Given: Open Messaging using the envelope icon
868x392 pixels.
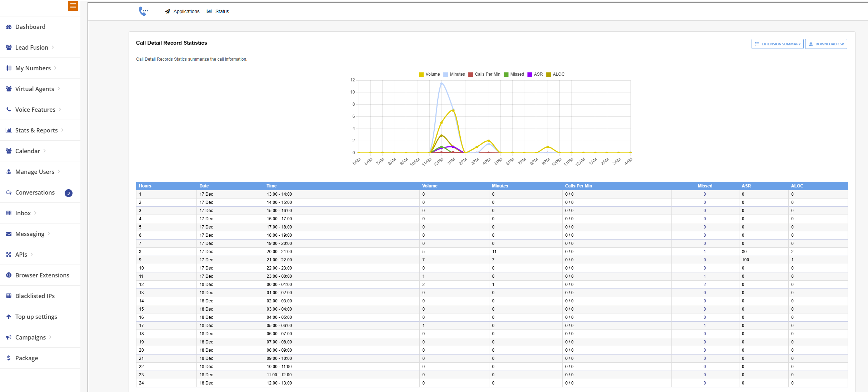Looking at the screenshot, I should click(x=9, y=233).
